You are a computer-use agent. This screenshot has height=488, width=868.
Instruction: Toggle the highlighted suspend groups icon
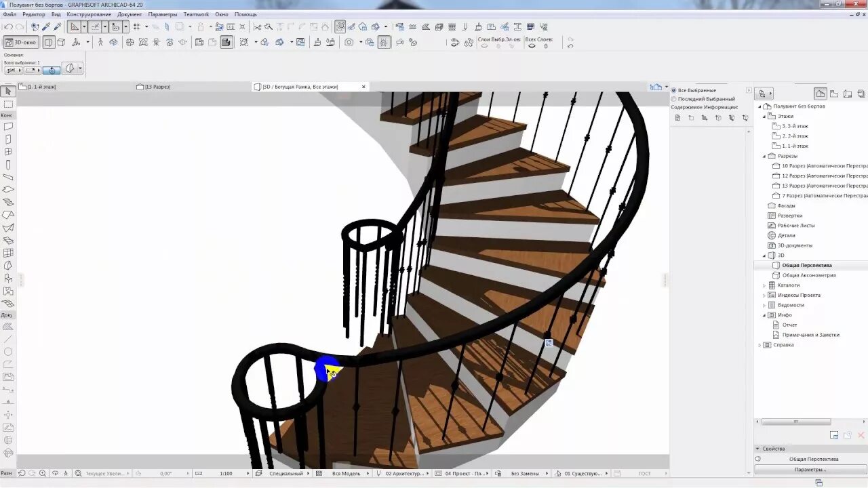(x=340, y=27)
